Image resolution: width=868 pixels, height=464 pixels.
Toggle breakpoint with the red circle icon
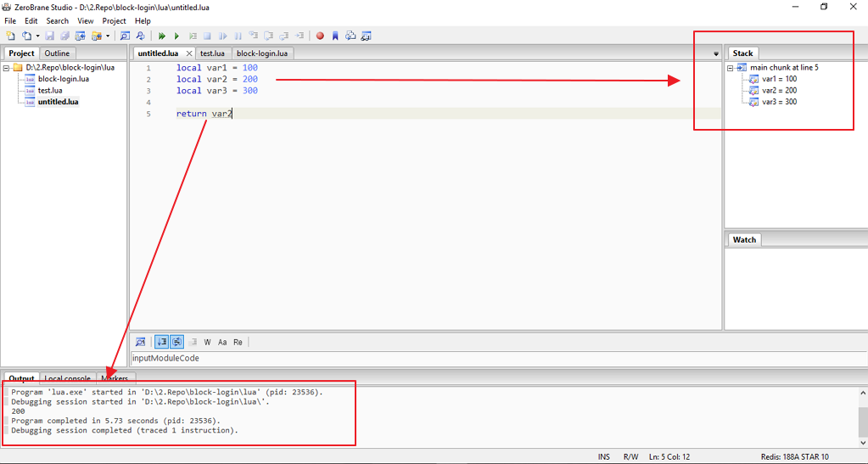pos(320,36)
